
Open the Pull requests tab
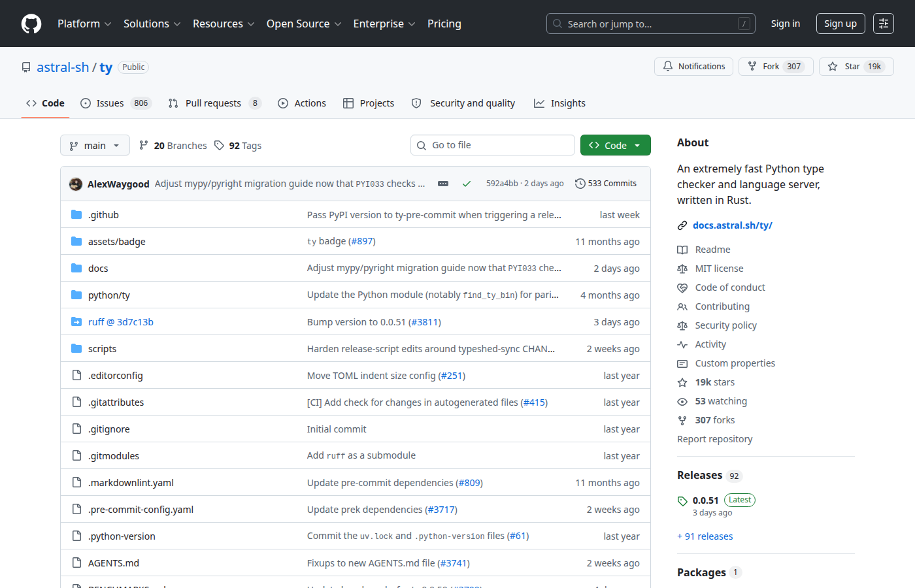click(x=214, y=103)
